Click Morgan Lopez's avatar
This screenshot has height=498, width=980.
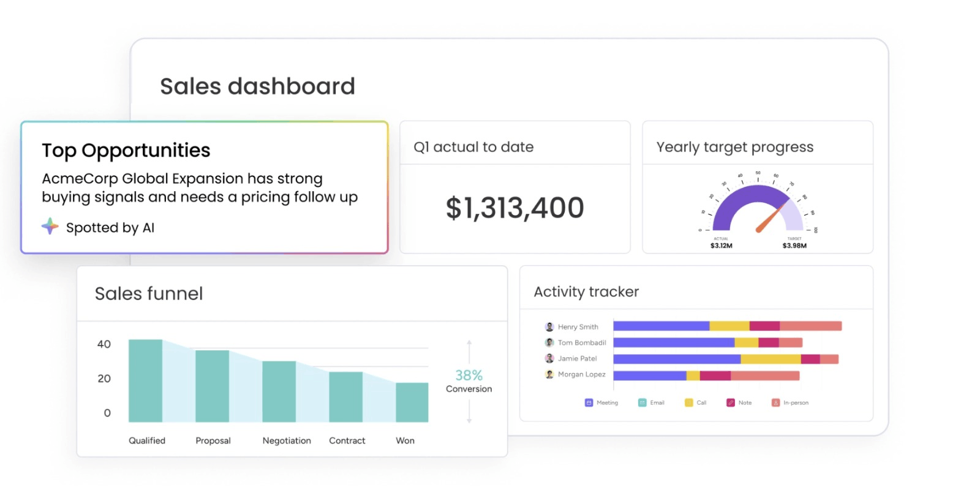point(549,374)
